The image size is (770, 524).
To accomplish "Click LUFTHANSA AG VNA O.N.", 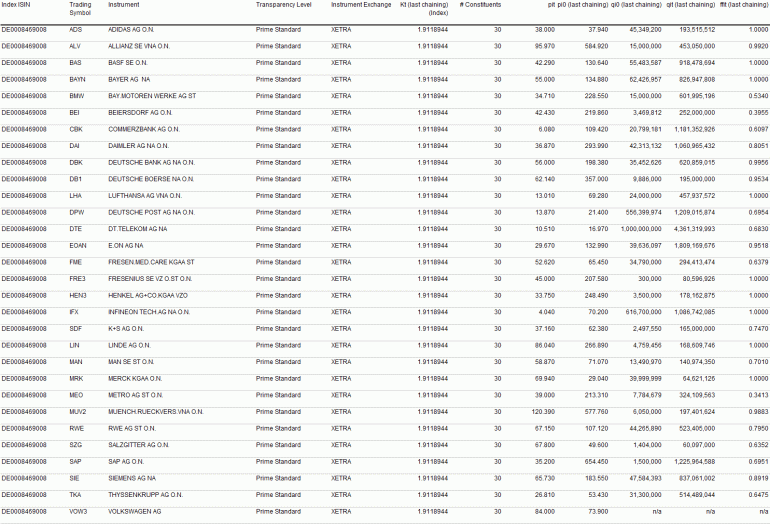I will 145,196.
